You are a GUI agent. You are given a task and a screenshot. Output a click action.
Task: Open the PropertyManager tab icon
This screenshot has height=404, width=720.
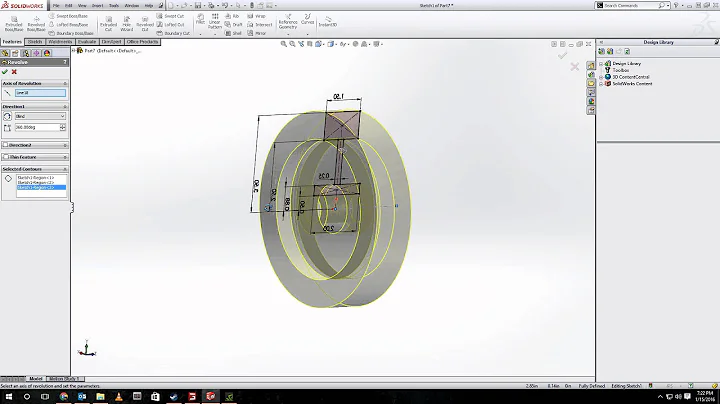pyautogui.click(x=15, y=53)
